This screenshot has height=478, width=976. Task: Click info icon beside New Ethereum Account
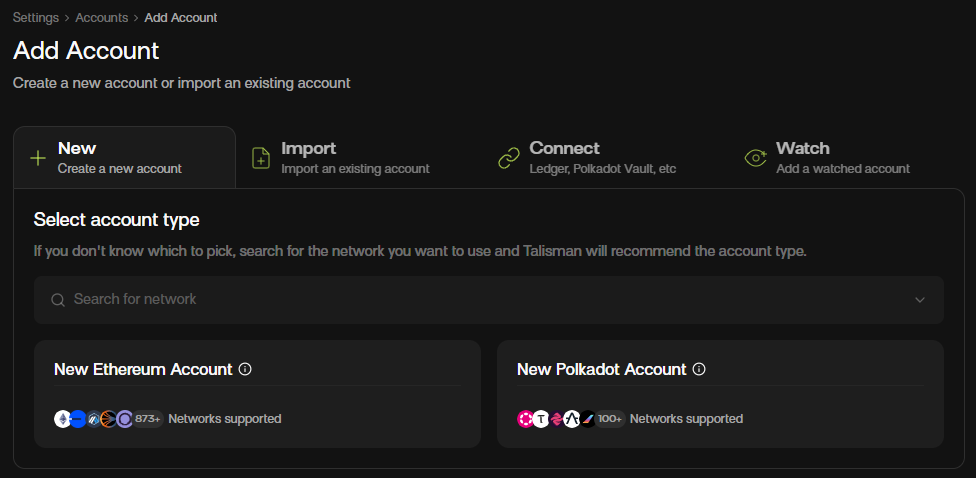tap(245, 369)
